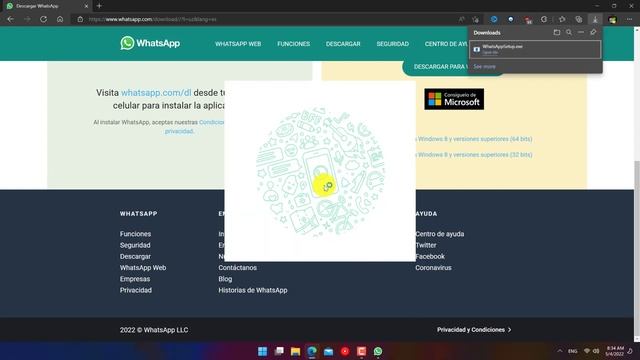Open SEGURIDAD nav item
640x360 pixels.
[393, 44]
